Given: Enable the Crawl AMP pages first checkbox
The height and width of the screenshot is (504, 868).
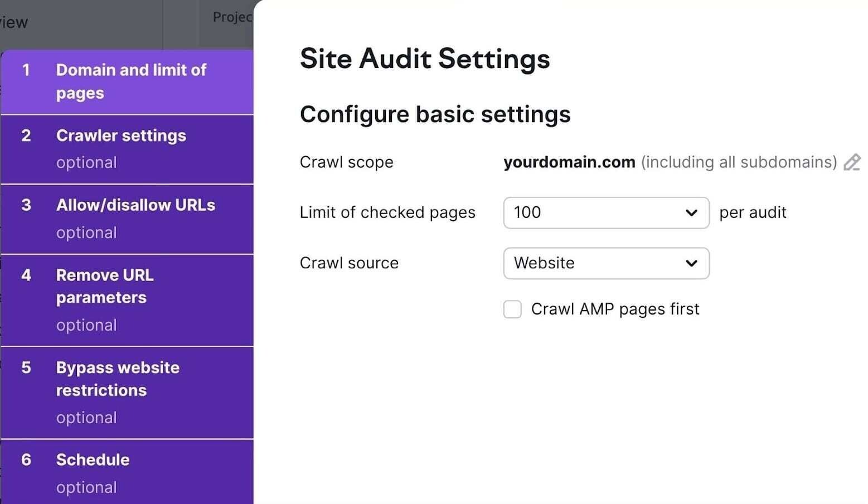Looking at the screenshot, I should click(512, 309).
